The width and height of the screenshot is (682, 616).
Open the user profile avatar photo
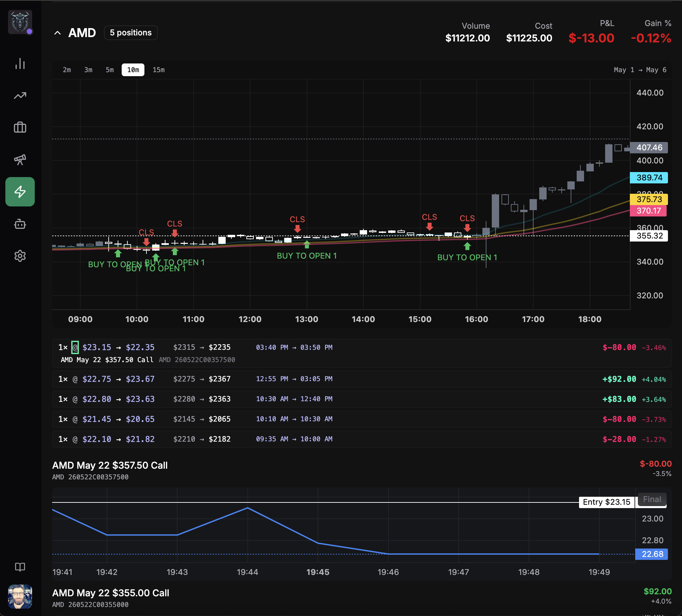tap(20, 597)
